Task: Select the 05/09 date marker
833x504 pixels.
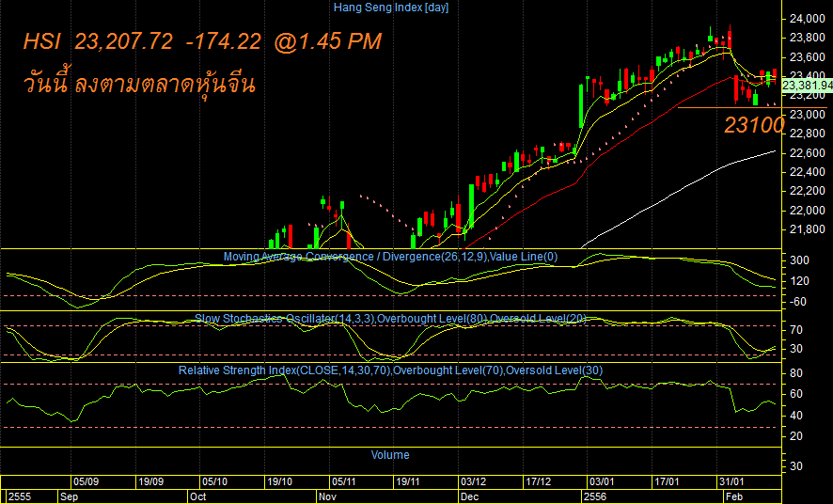Action: coord(86,482)
